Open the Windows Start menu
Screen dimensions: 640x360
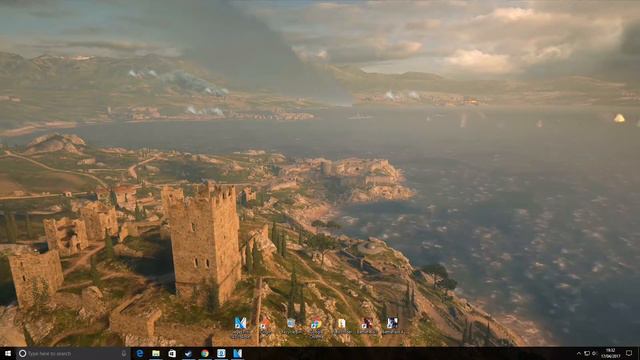[8, 353]
